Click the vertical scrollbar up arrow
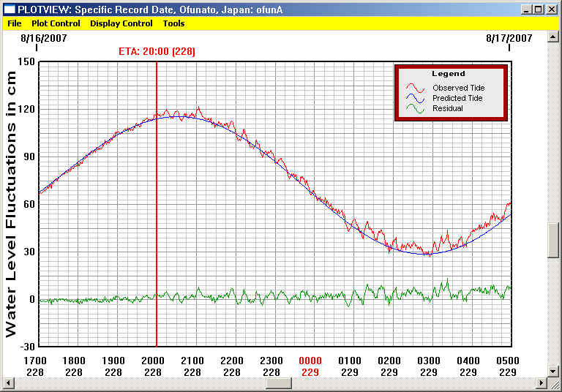This screenshot has height=392, width=562. tap(552, 37)
